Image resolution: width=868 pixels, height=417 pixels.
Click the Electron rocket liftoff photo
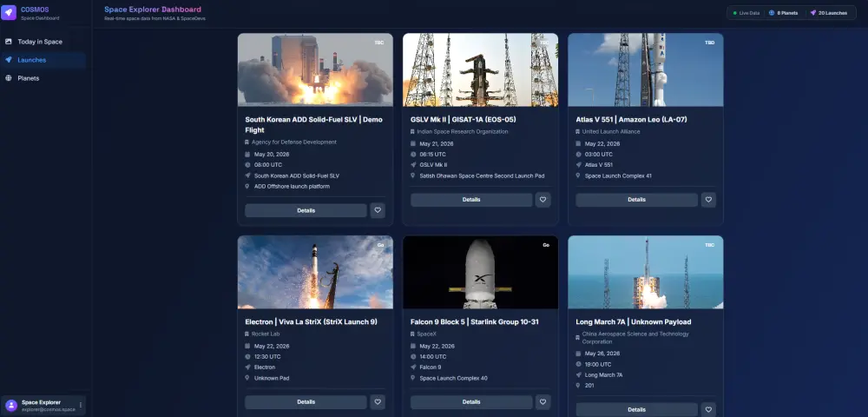pyautogui.click(x=316, y=272)
